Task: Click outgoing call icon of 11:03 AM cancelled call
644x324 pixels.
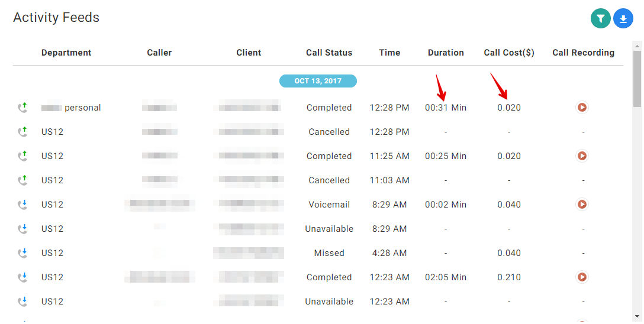Action: click(22, 180)
